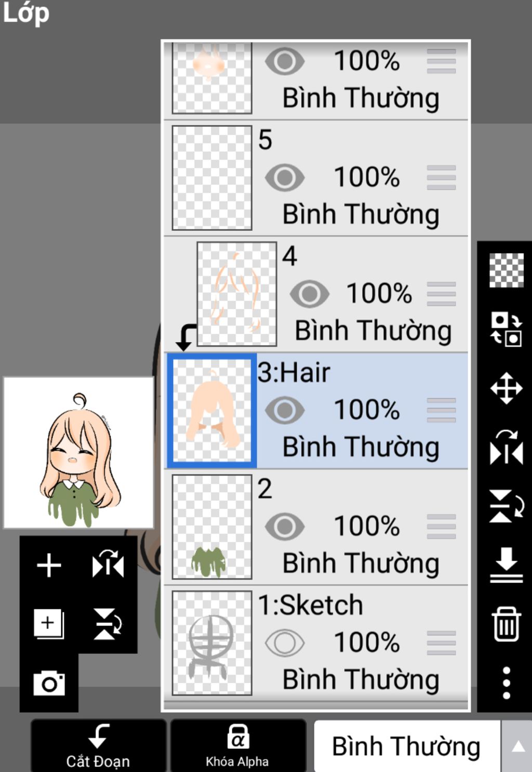Select layer 2 in the layer list
532x772 pixels.
[x=316, y=527]
